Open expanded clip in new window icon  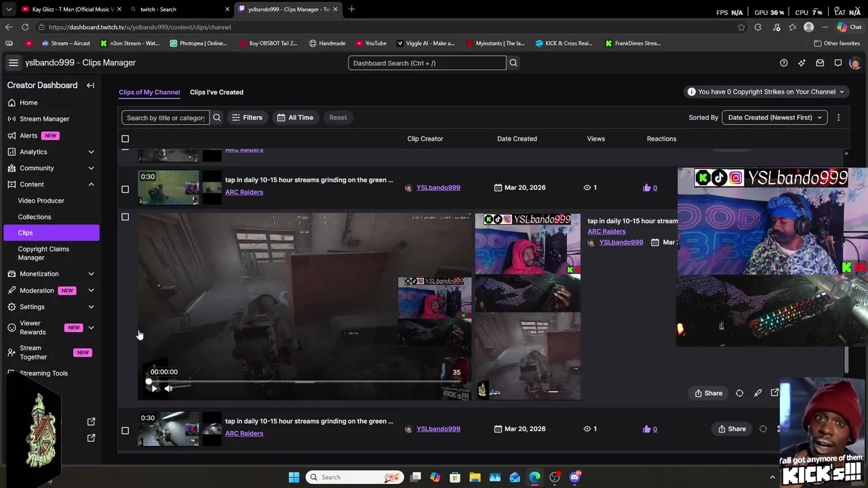pos(775,393)
